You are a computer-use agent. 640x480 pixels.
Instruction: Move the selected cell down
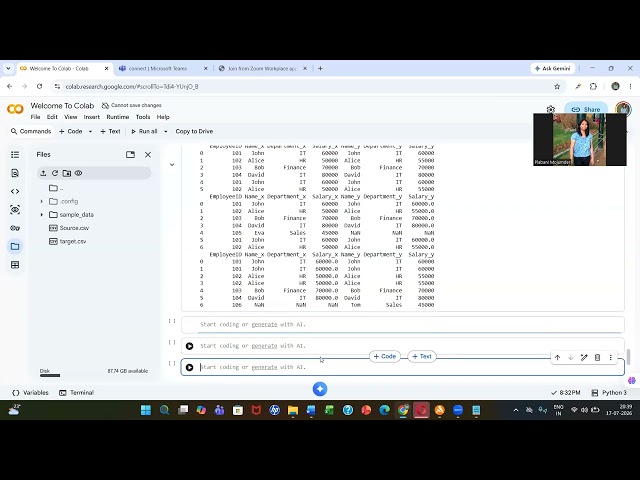pyautogui.click(x=571, y=358)
